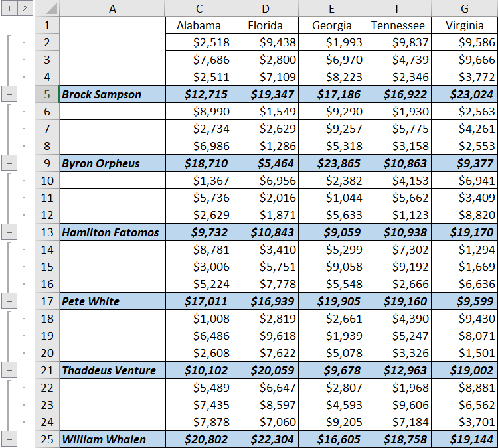This screenshot has width=498, height=448.
Task: Select the Brock Sampson name cell
Action: 112,94
